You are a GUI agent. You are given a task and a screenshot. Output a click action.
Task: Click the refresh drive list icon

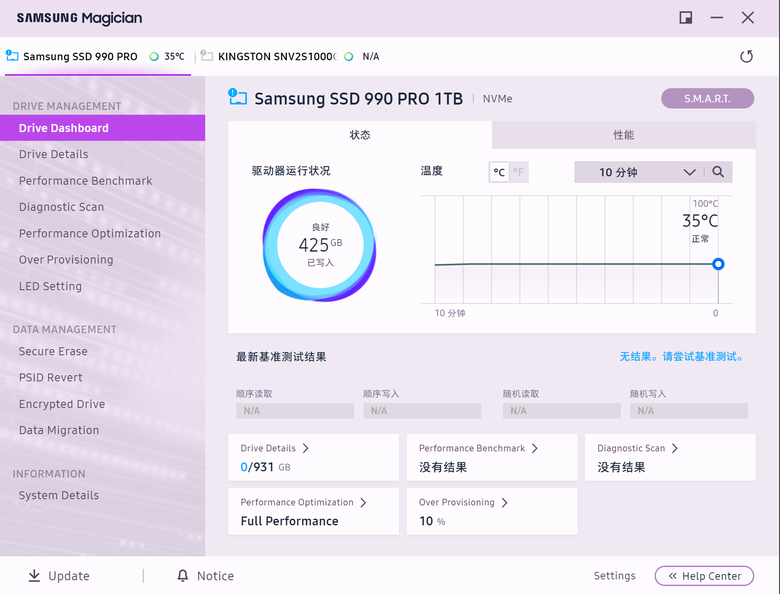(746, 56)
